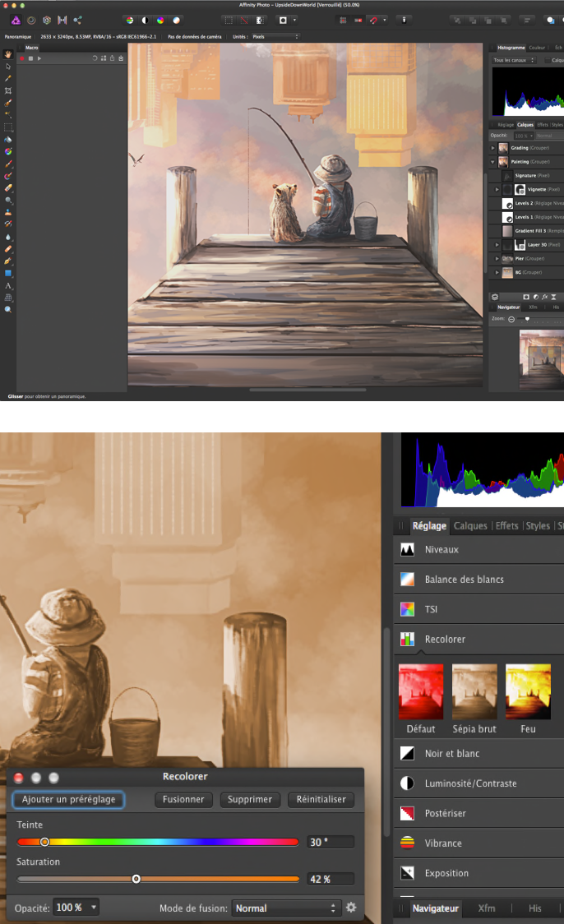Activate the Flood Fill bucket tool

[8, 140]
